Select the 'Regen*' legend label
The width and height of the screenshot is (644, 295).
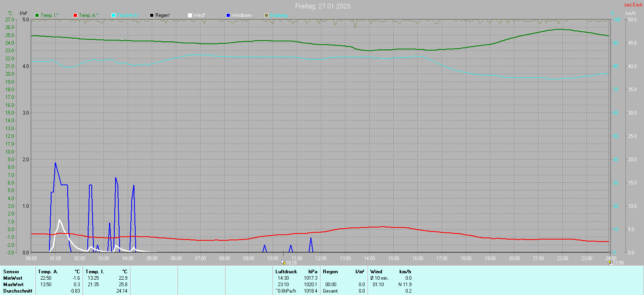coord(163,15)
